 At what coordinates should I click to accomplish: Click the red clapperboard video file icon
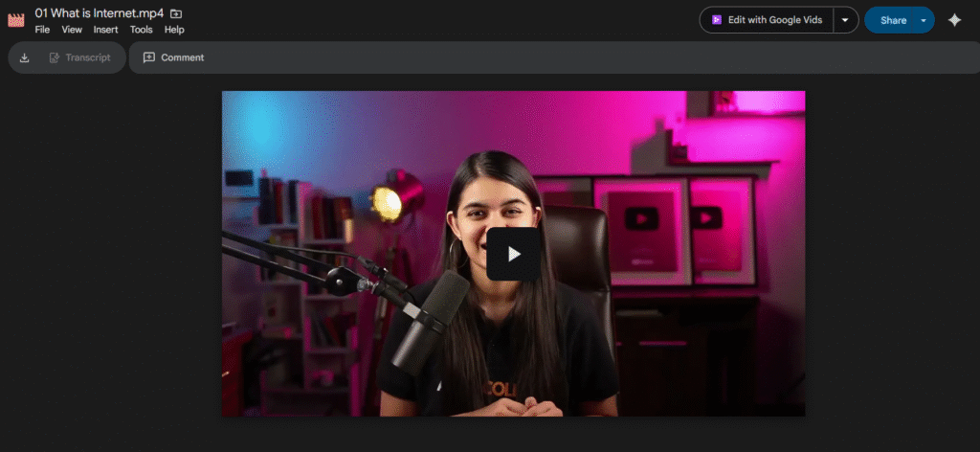[x=15, y=20]
